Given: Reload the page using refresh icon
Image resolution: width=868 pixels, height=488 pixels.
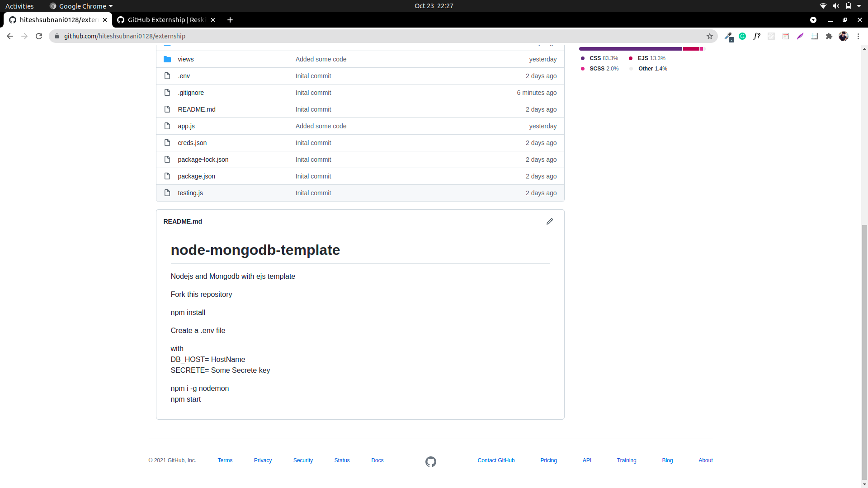Looking at the screenshot, I should point(39,36).
